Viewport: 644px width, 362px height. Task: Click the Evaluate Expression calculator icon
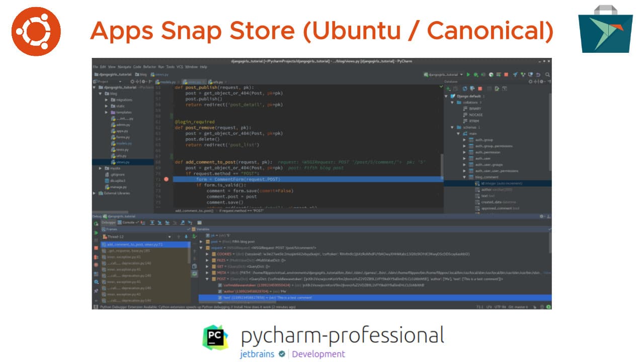200,222
